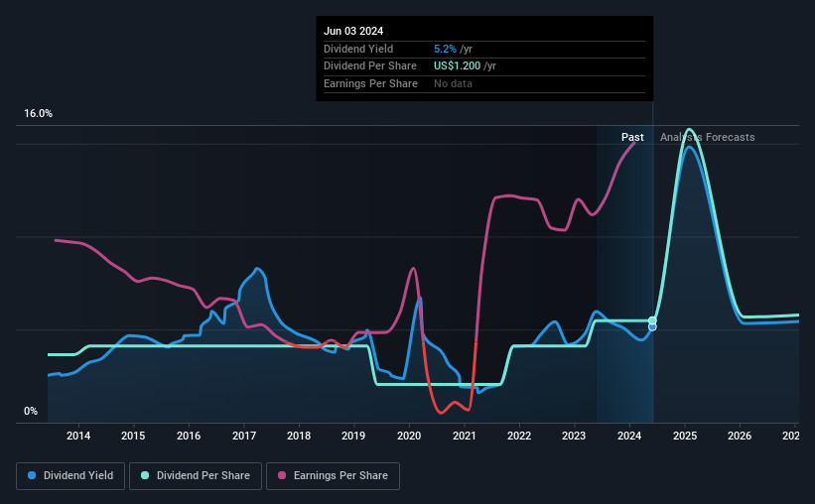Screen dimensions: 815x504
Task: Click the blue data point marker on chart
Action: (x=652, y=327)
